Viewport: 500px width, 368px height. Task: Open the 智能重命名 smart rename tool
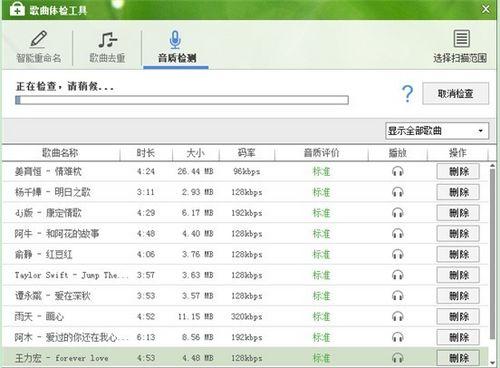38,47
